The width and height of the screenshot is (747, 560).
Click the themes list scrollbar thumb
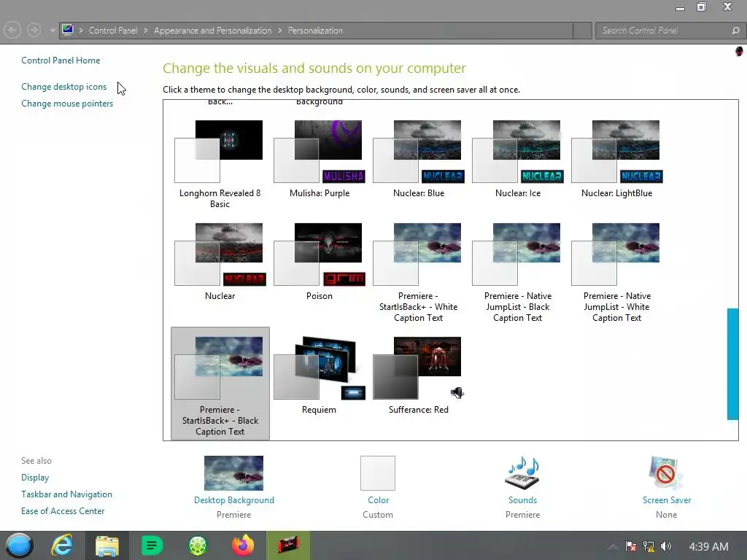732,365
